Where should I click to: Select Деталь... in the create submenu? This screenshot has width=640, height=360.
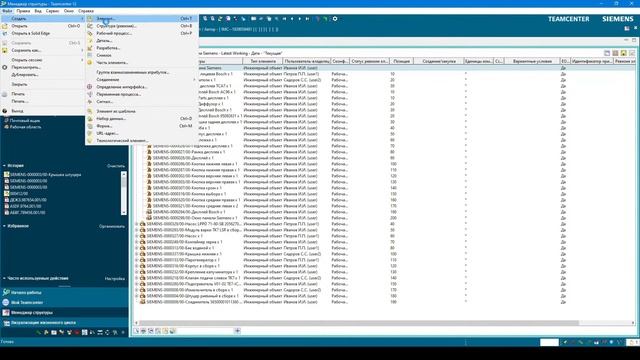142,41
